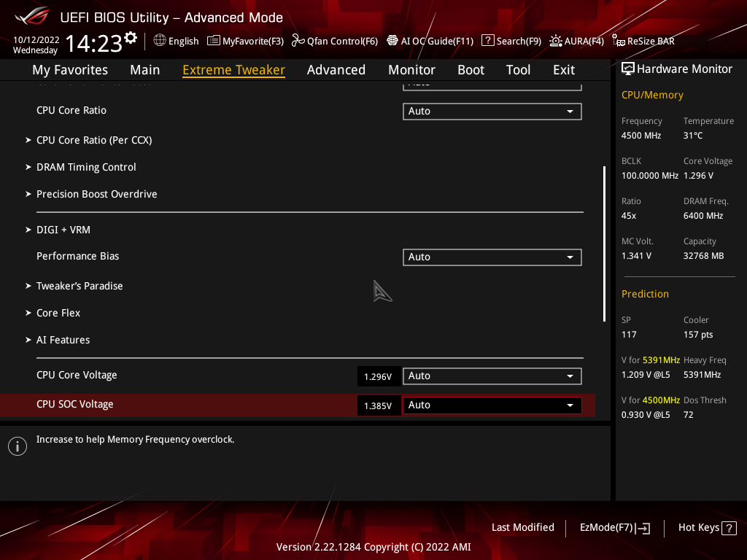
Task: Expand DIGI + VRM submenu
Action: tap(63, 230)
